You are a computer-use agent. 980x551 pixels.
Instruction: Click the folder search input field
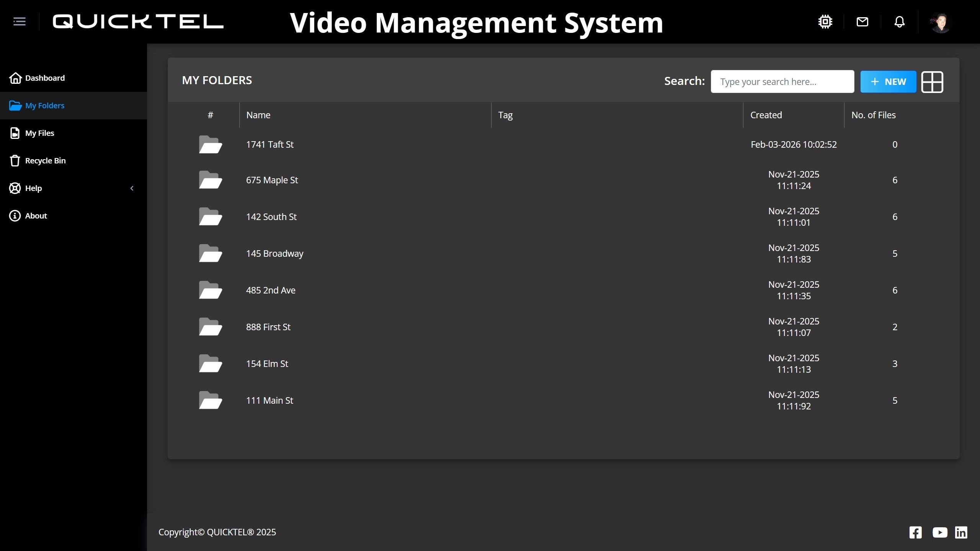click(782, 82)
